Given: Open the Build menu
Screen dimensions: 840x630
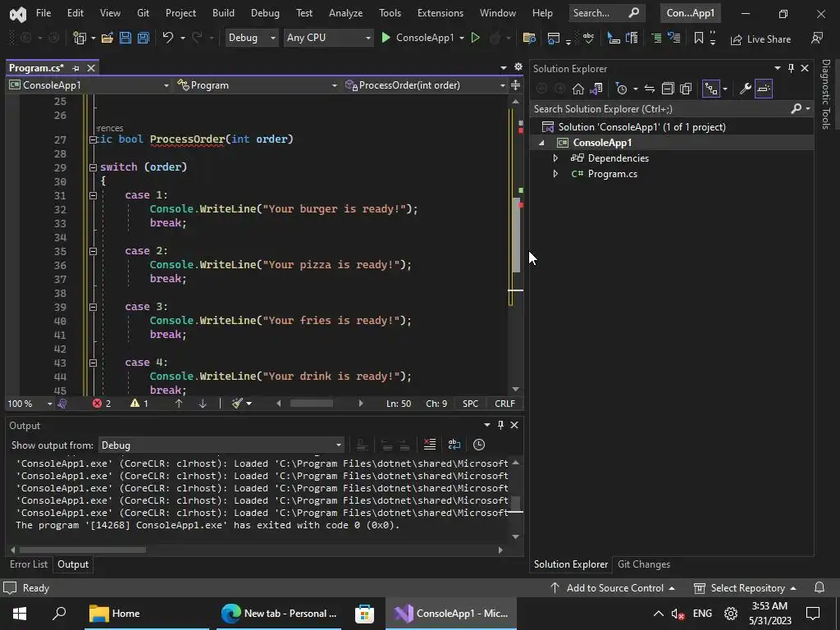Looking at the screenshot, I should [x=223, y=13].
